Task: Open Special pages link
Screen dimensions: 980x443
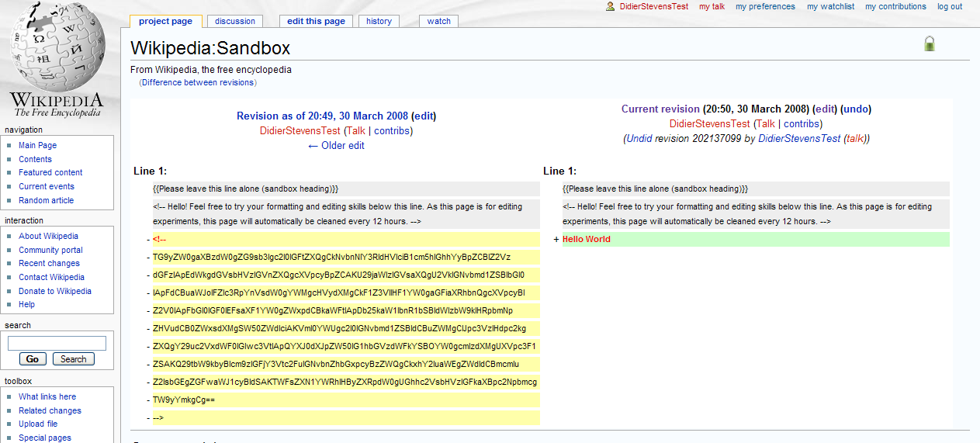Action: [x=45, y=438]
